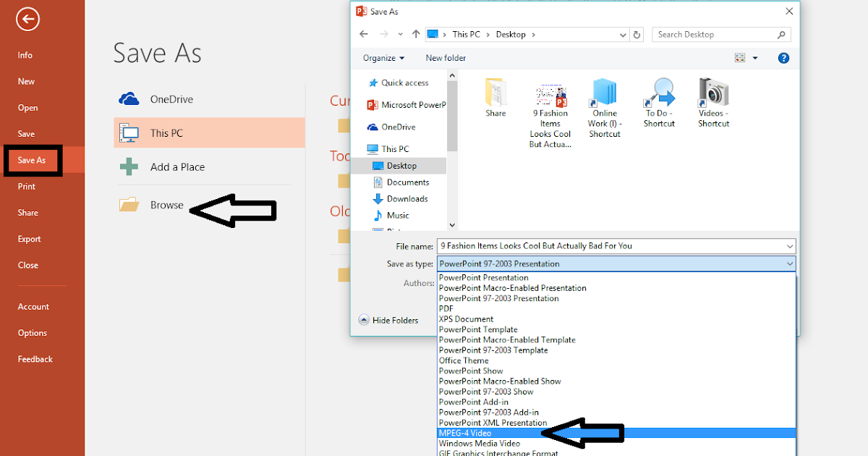Open the Browse folder icon
Viewport: 868px width, 456px height.
click(x=129, y=205)
